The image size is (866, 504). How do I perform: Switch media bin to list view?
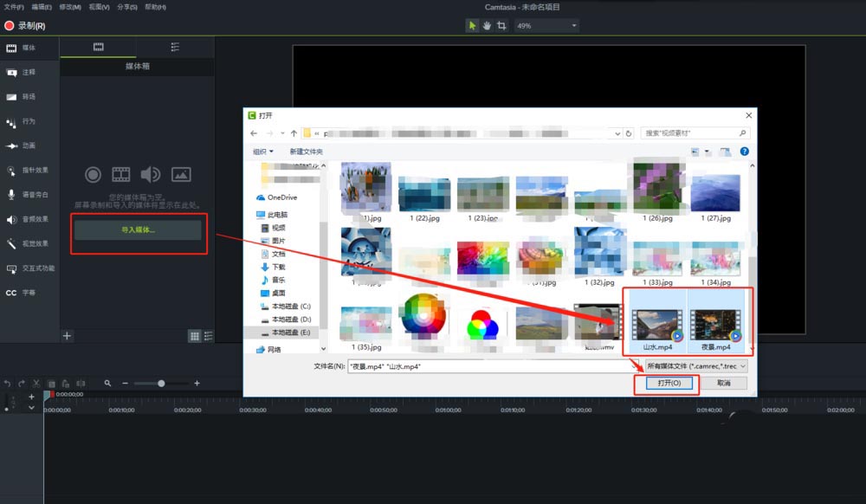[x=208, y=336]
